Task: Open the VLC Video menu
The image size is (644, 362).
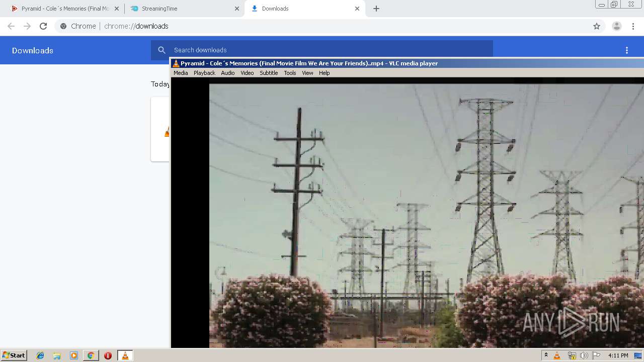Action: [247, 73]
